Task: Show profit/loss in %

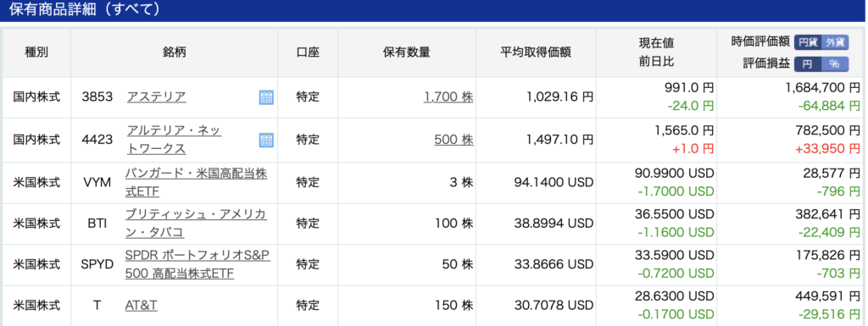Action: pos(835,64)
